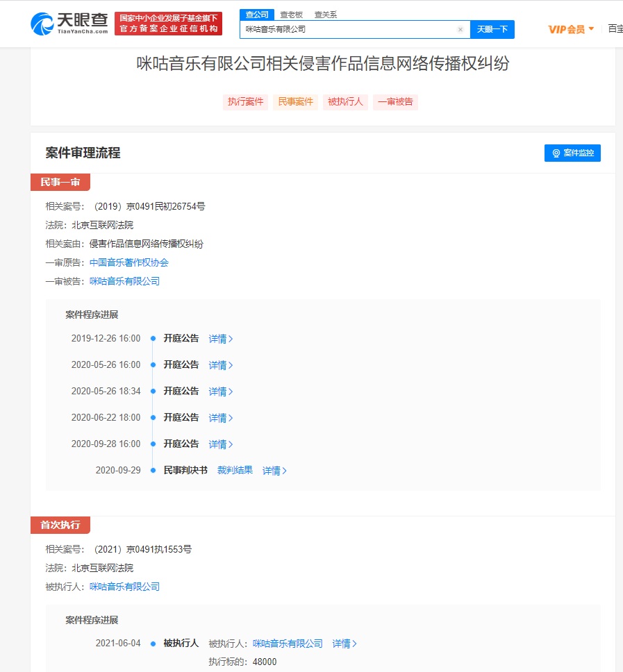Viewport: 623px width, 672px height.
Task: Click the 民事判决书 label
Action: 185,471
